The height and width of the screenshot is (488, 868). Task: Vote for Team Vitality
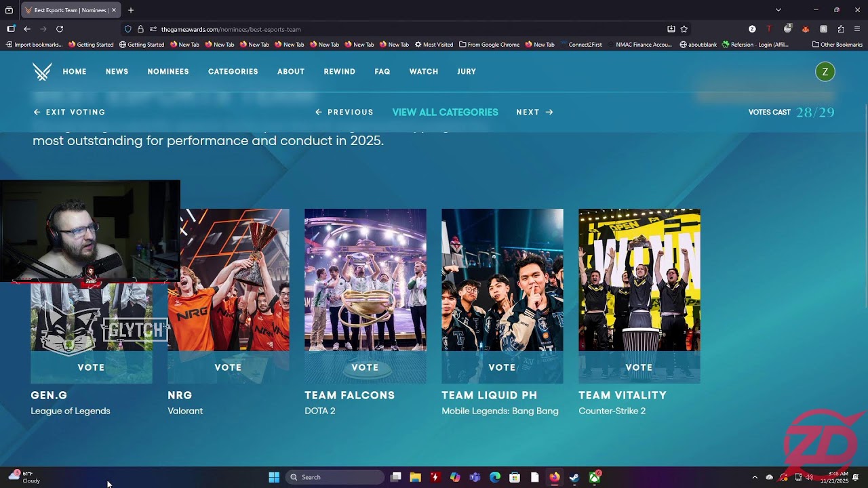coord(639,367)
